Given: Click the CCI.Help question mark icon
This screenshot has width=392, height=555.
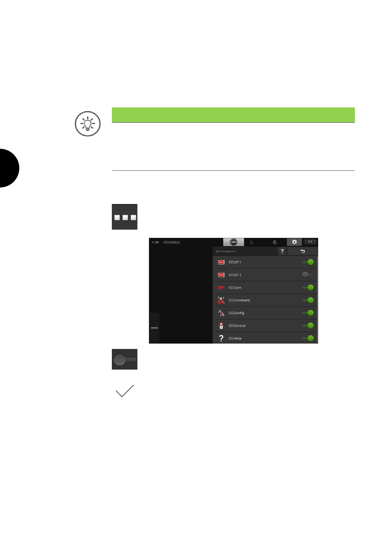Looking at the screenshot, I should (x=221, y=338).
